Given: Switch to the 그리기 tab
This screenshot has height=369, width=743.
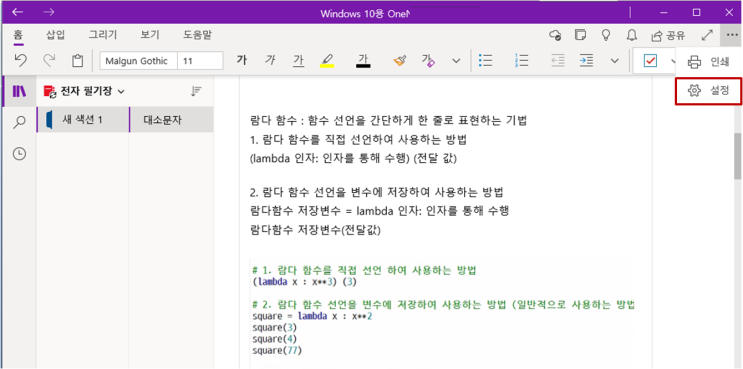Looking at the screenshot, I should click(x=102, y=35).
